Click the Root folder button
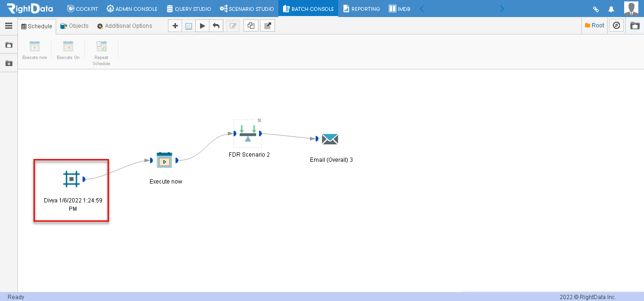Image resolution: width=644 pixels, height=301 pixels. tap(594, 25)
